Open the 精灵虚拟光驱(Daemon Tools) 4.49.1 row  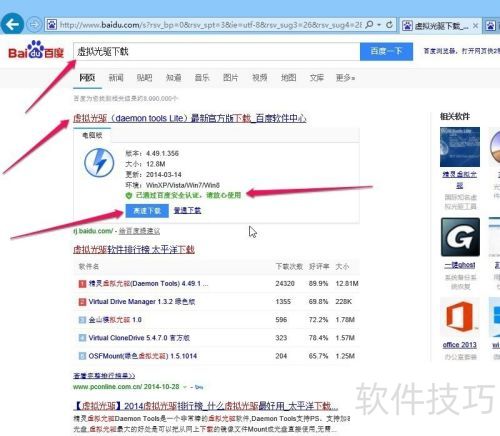[148, 284]
